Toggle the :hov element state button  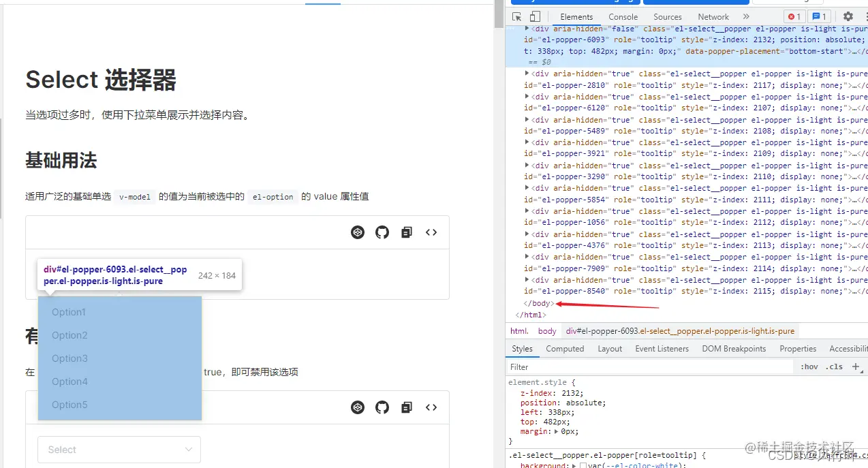pos(809,366)
